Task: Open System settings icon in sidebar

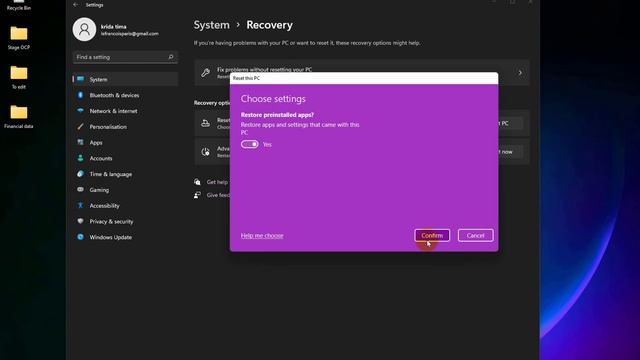Action: click(x=80, y=79)
